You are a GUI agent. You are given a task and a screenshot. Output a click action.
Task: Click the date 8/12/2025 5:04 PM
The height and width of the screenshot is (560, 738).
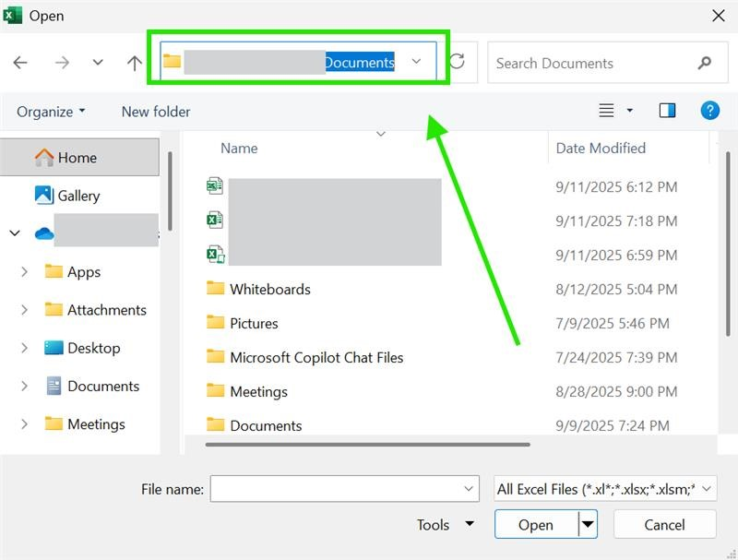(x=616, y=289)
